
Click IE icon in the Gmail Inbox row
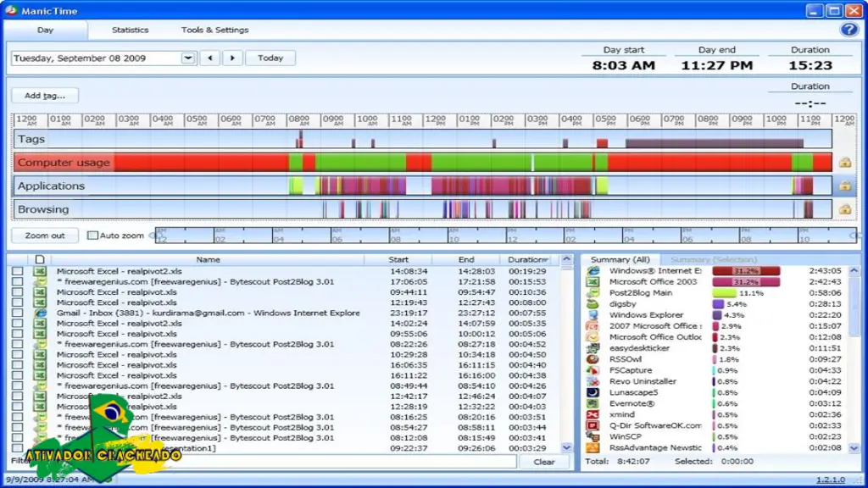[x=40, y=313]
